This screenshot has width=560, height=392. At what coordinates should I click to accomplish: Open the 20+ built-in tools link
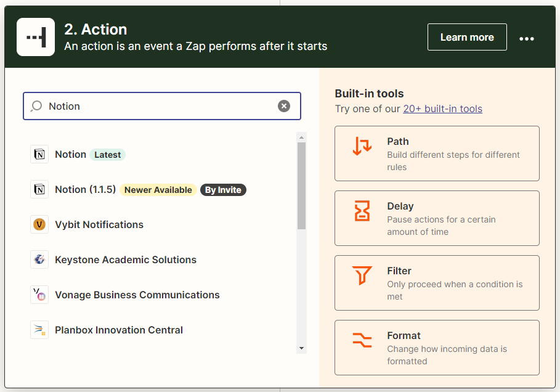pos(442,108)
